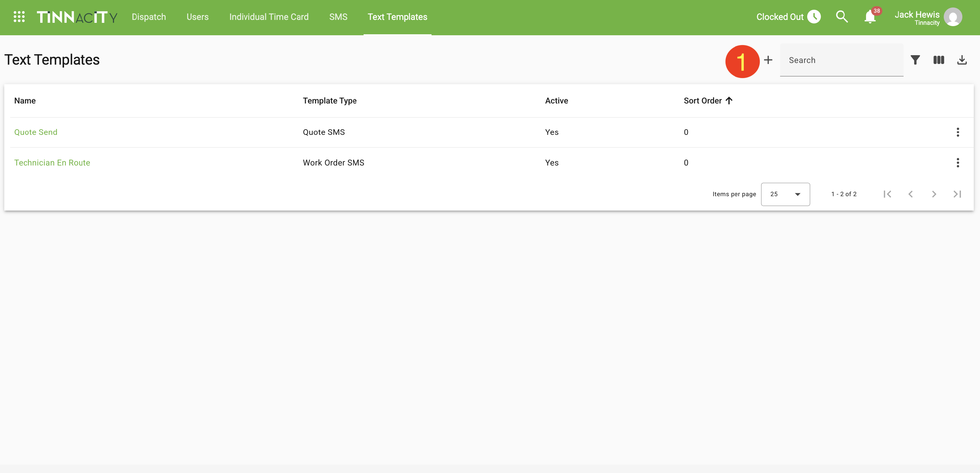Click the Work Order SMS cell

click(x=333, y=163)
